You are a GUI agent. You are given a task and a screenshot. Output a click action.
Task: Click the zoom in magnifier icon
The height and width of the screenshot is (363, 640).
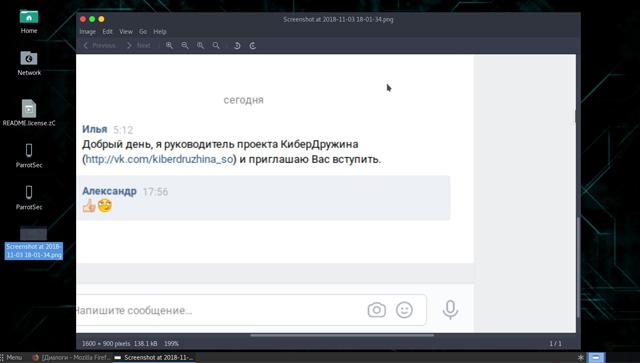pyautogui.click(x=169, y=45)
